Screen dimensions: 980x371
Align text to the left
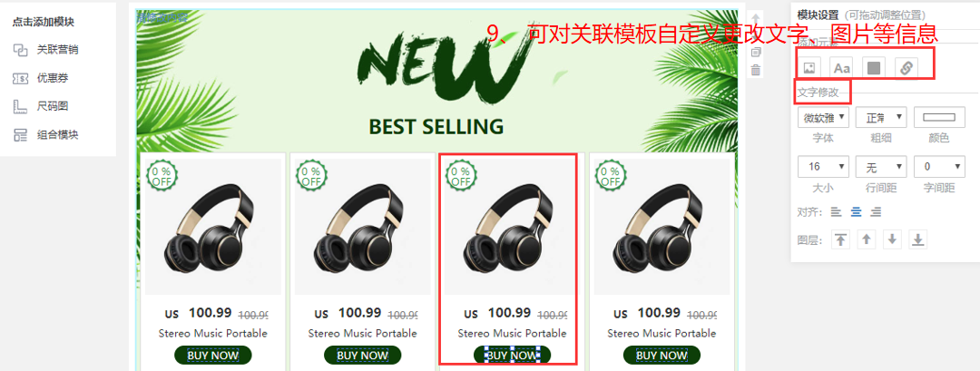[837, 212]
